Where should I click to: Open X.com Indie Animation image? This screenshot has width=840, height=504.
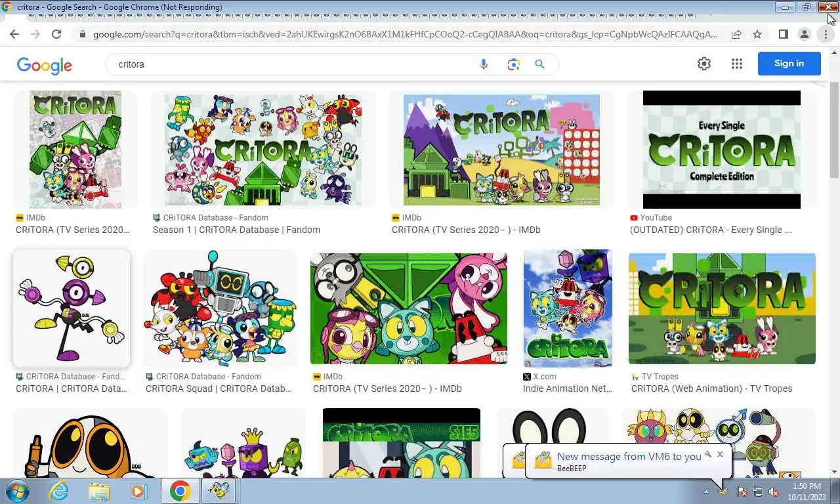(568, 308)
